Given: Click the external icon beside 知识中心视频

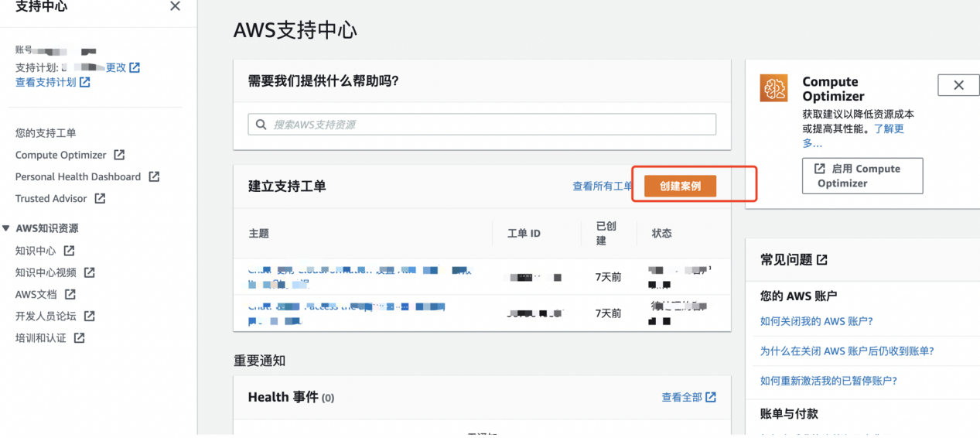Looking at the screenshot, I should pos(89,272).
